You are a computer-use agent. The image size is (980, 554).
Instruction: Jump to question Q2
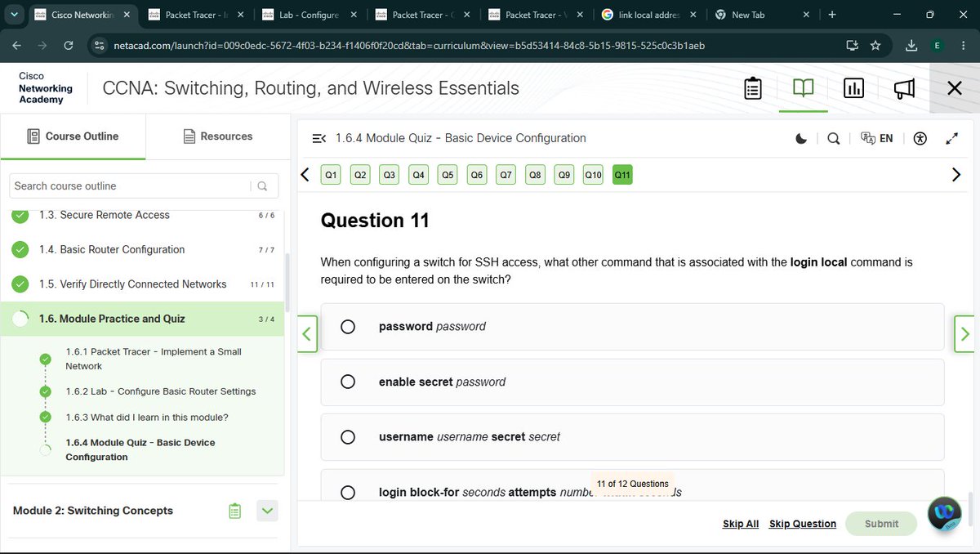(360, 175)
